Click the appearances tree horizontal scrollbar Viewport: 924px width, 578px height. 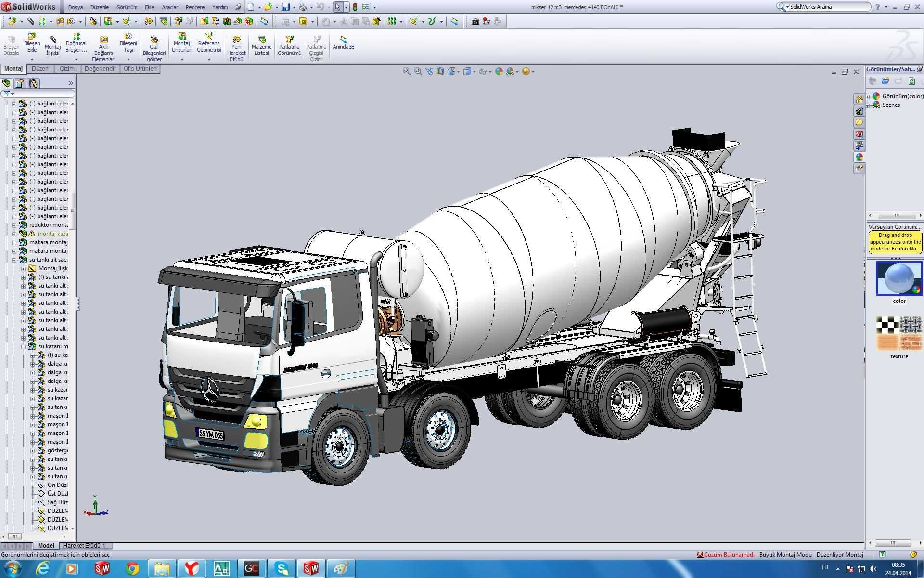[896, 215]
